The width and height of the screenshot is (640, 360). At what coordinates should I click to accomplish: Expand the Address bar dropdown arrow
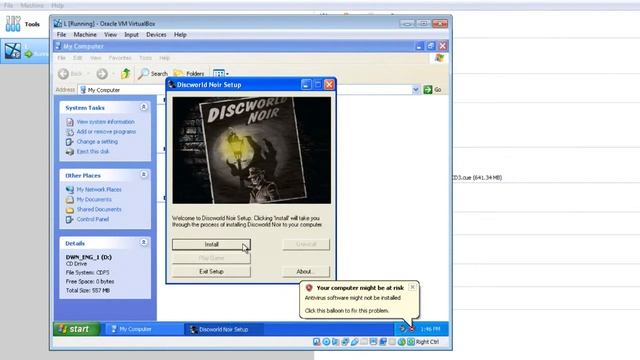416,89
